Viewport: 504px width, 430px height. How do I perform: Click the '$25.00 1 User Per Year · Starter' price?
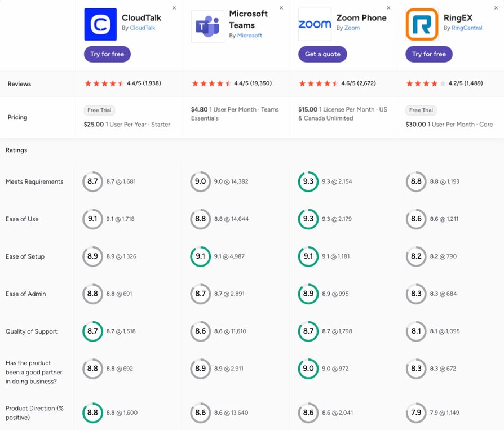point(127,125)
